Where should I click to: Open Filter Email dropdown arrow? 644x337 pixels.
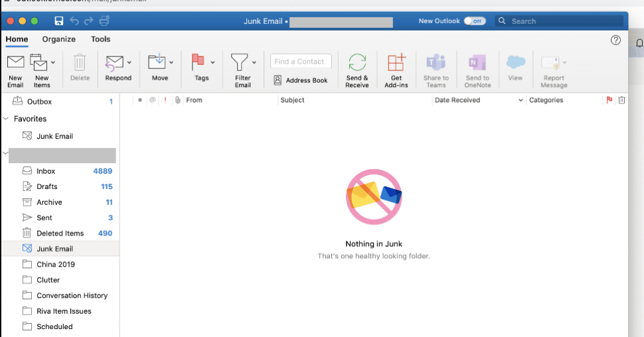[254, 62]
